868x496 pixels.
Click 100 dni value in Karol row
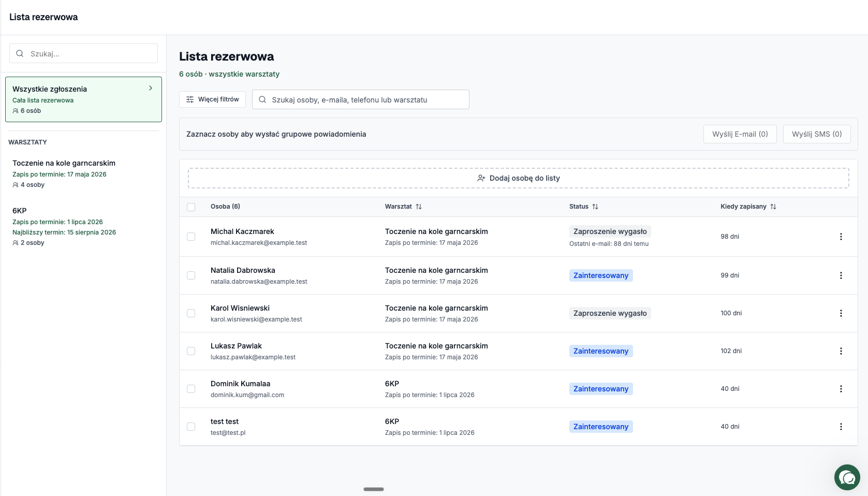pyautogui.click(x=731, y=313)
